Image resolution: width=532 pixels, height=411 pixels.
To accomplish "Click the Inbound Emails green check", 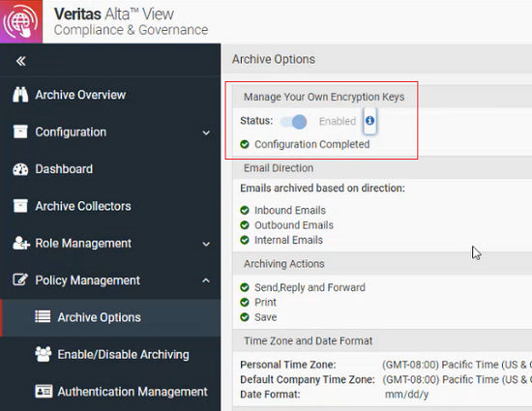I will point(245,210).
